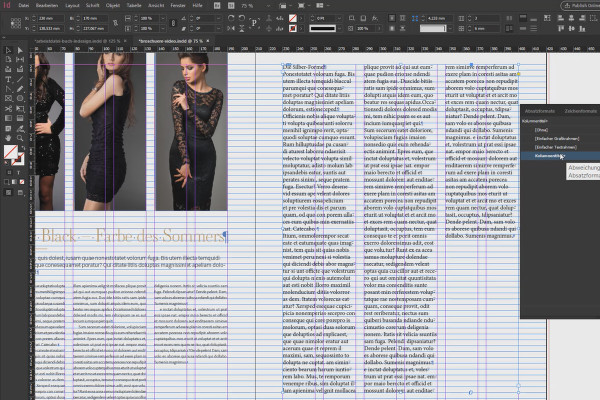Click the fill color swatch in toolbox
This screenshot has width=600, height=400.
(x=11, y=152)
